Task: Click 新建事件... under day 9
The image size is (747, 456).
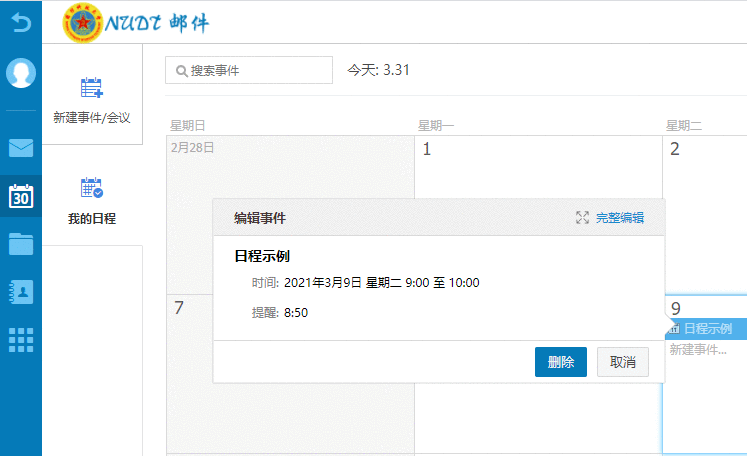Action: (x=698, y=350)
